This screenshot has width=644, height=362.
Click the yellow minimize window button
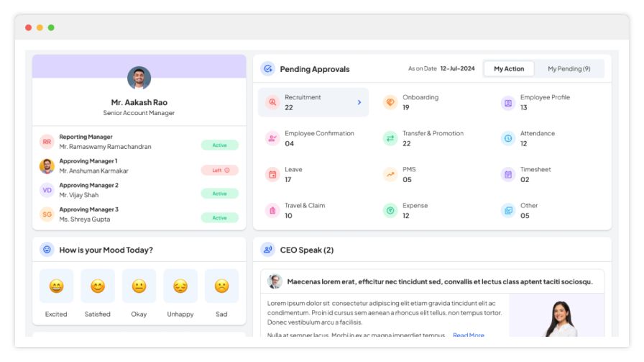(40, 27)
